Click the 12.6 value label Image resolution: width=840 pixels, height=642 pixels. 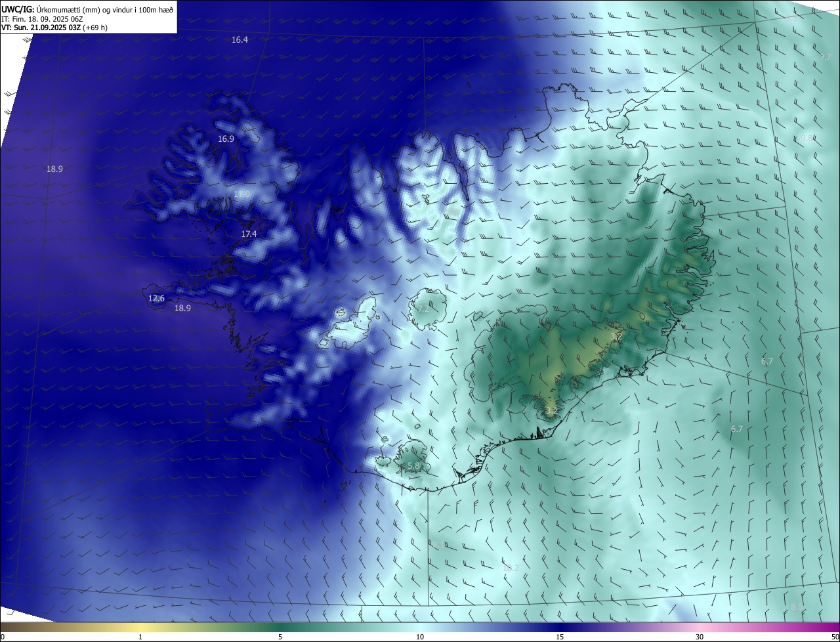156,299
